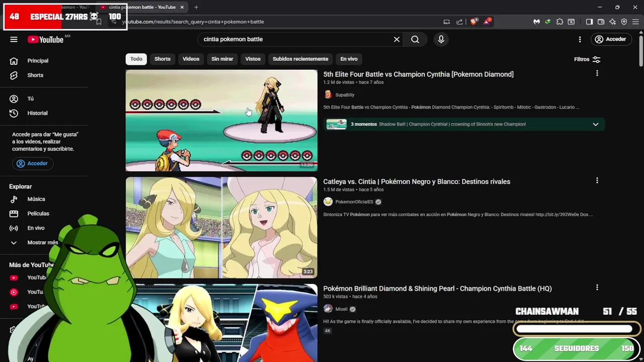
Task: Select the Vistos filter chip
Action: pos(253,59)
